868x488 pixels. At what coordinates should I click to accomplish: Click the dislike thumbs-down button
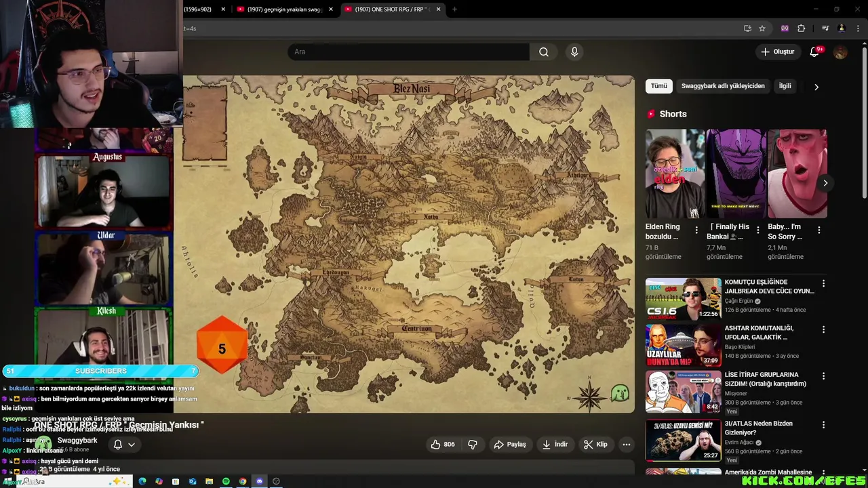[x=473, y=445]
